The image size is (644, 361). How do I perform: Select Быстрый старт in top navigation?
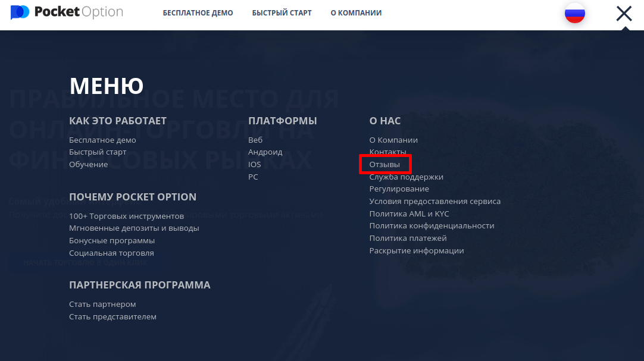click(282, 13)
